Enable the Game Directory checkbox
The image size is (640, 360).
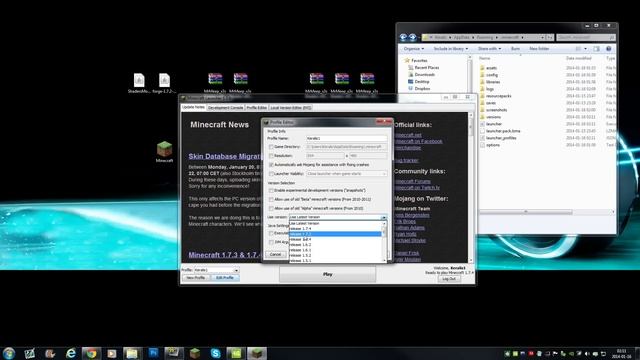tap(271, 147)
